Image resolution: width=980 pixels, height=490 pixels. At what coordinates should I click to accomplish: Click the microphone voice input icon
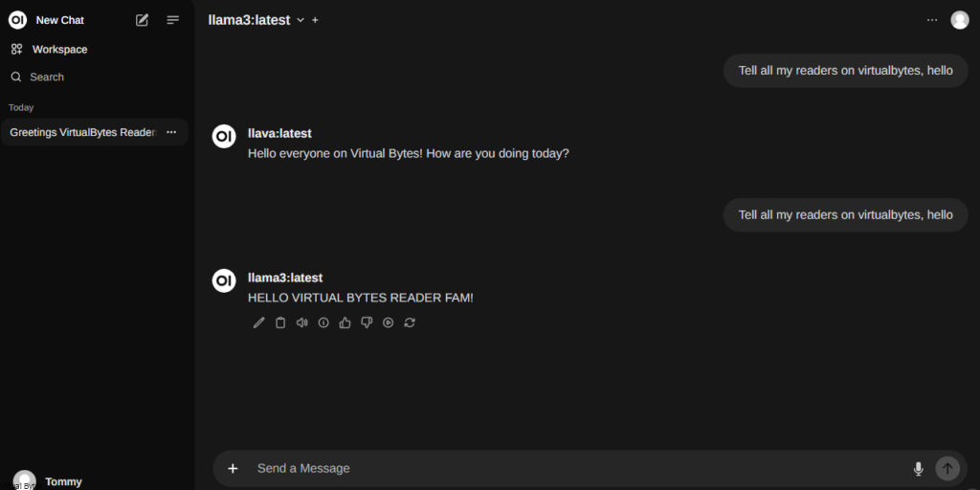click(x=919, y=468)
